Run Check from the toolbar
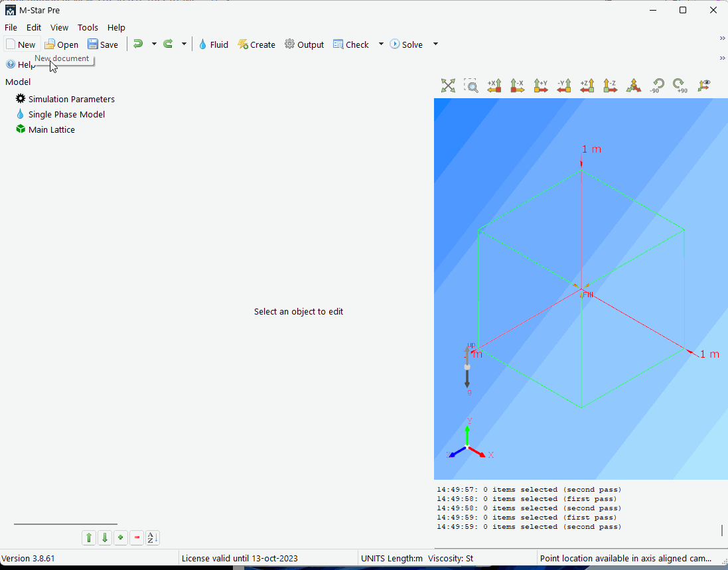Screen dimensions: 728x570 click(x=351, y=44)
